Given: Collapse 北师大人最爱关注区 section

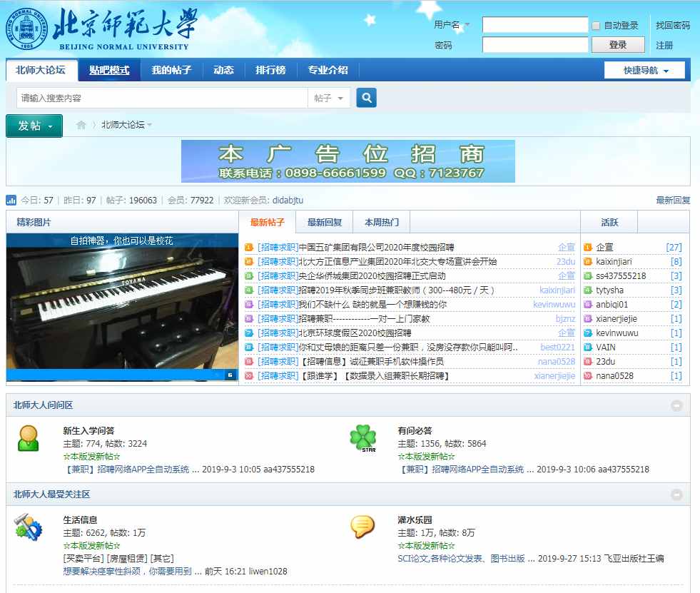Looking at the screenshot, I should pyautogui.click(x=676, y=495).
